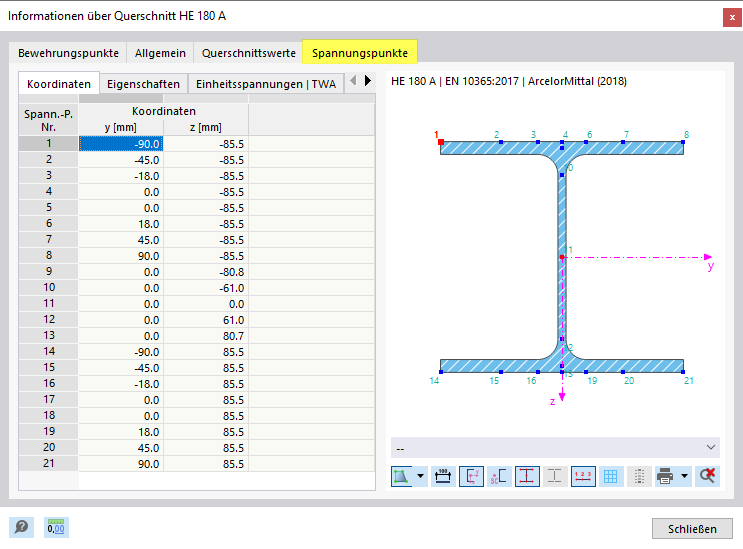Open the Eigenschaften sub-tab
Screen dimensions: 743x549
tap(143, 84)
